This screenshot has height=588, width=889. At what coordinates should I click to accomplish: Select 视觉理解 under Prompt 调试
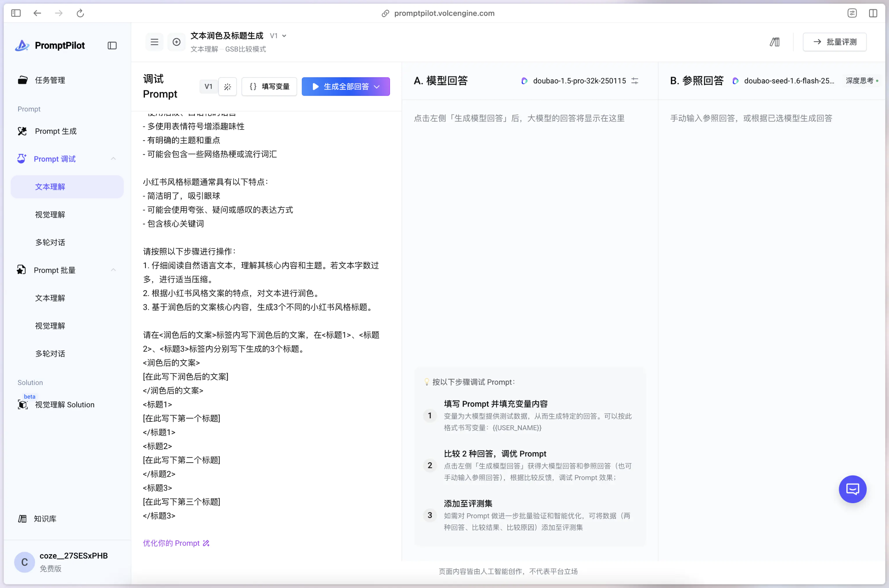(x=50, y=214)
